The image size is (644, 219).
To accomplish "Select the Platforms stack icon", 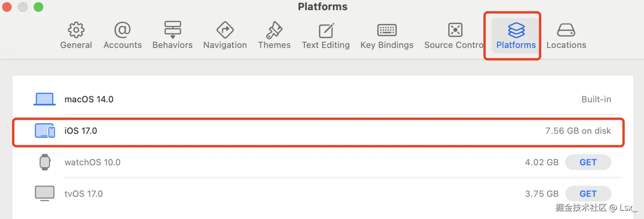I will pyautogui.click(x=516, y=30).
